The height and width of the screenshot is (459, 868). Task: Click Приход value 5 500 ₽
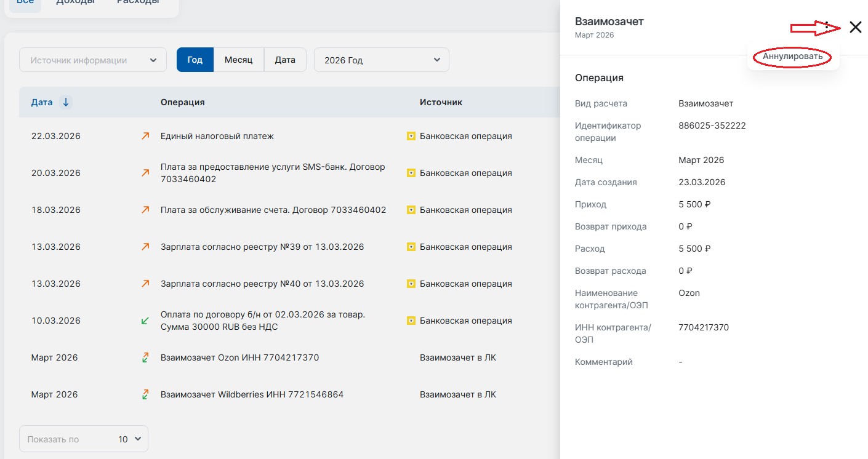point(695,204)
